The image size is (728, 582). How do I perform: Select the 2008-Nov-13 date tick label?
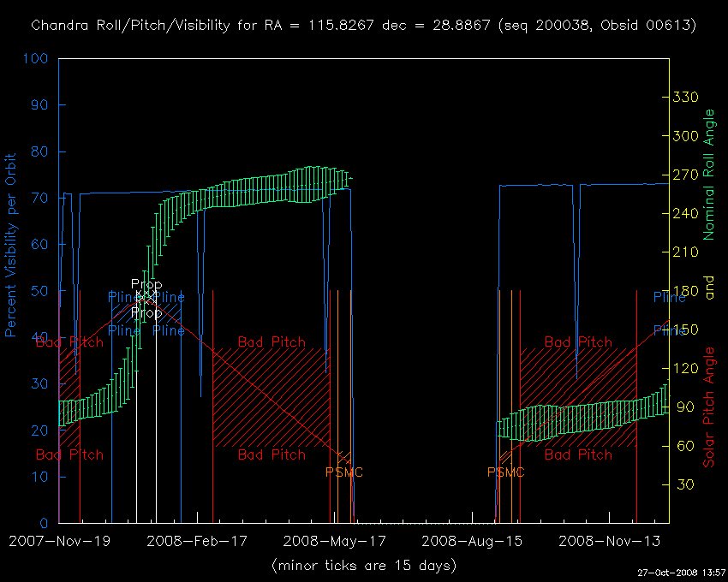pos(610,541)
